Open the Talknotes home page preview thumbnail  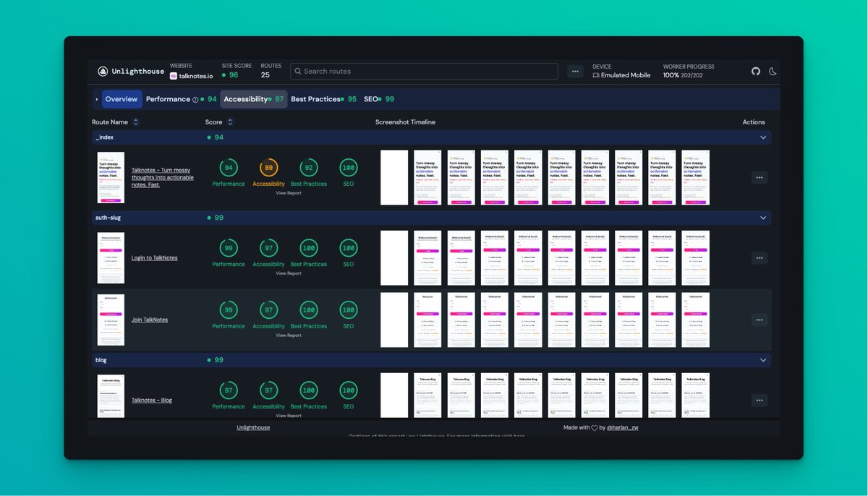pos(111,177)
